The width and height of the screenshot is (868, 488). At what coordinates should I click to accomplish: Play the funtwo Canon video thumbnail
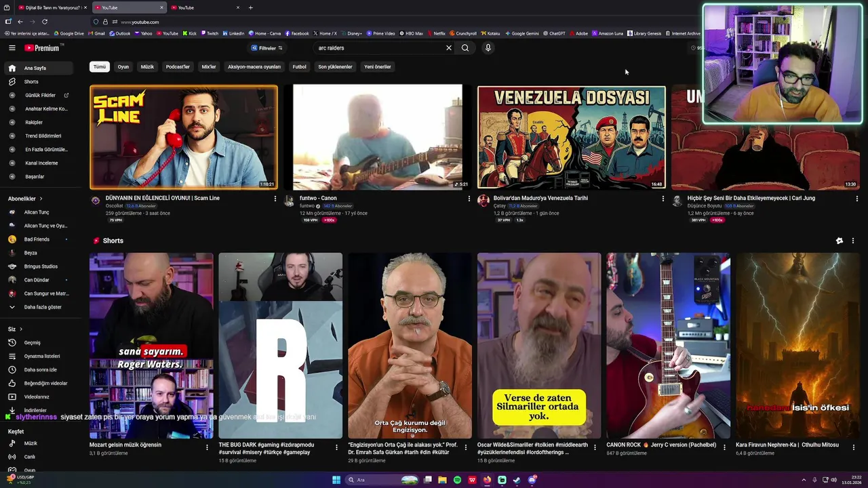tap(378, 137)
